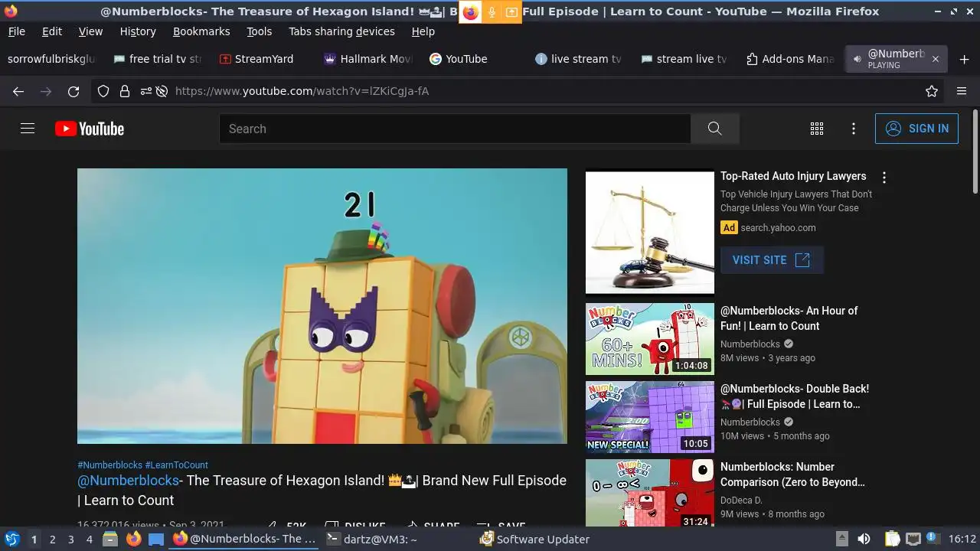Click the autoplay blocked icon in URL bar

pos(162,91)
